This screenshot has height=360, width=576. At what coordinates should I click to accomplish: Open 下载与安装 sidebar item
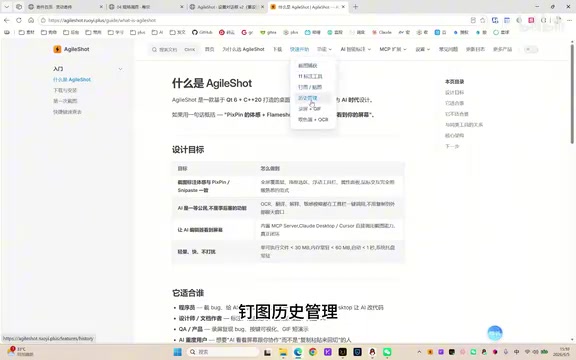(x=65, y=90)
